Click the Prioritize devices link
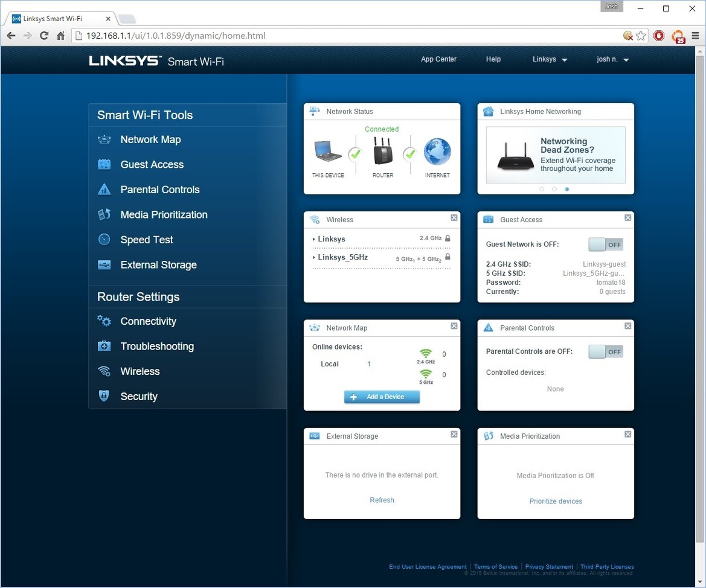The width and height of the screenshot is (706, 588). tap(556, 501)
